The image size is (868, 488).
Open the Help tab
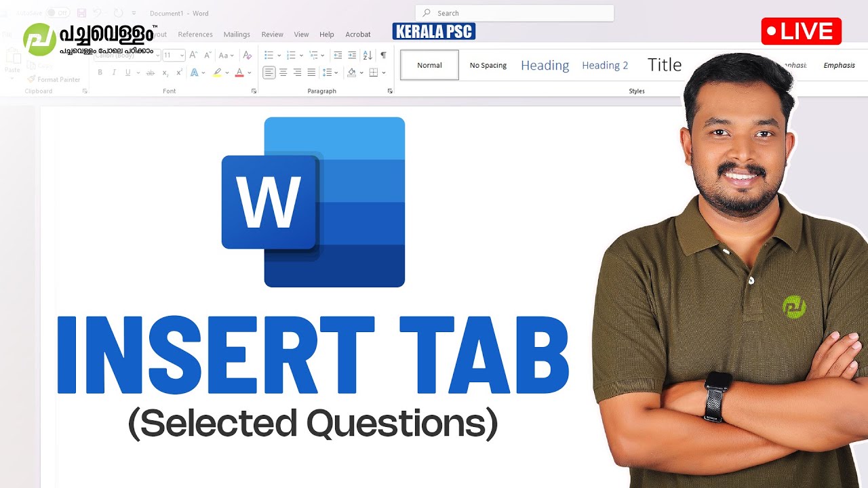(x=327, y=35)
